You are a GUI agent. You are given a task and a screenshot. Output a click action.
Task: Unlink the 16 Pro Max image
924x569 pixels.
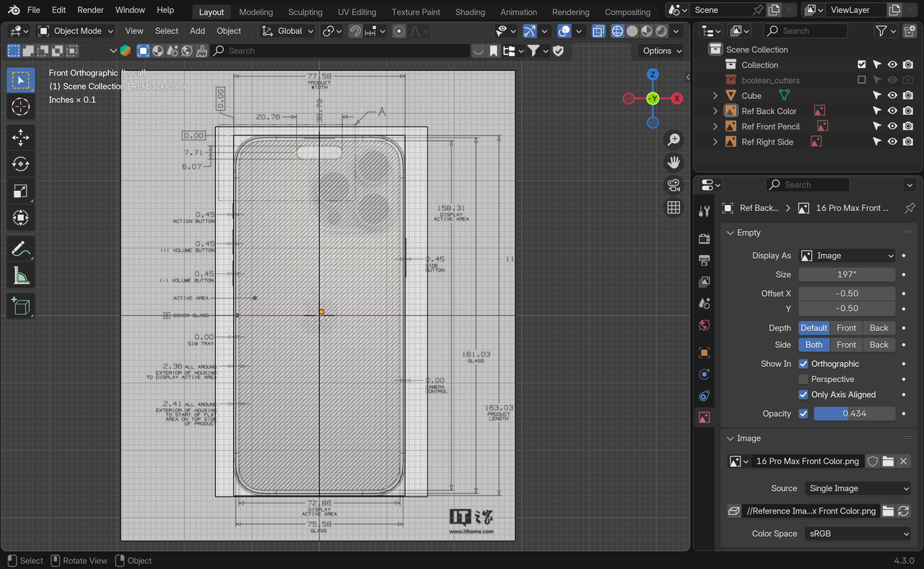[903, 461]
